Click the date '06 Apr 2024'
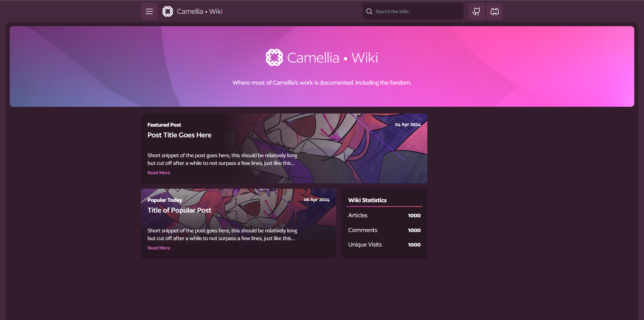 pyautogui.click(x=316, y=199)
